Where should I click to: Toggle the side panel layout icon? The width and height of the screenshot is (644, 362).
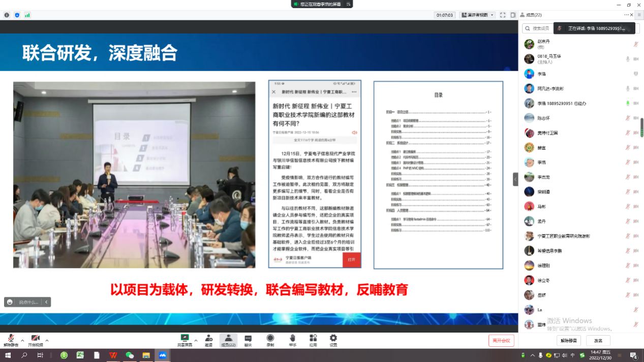513,15
